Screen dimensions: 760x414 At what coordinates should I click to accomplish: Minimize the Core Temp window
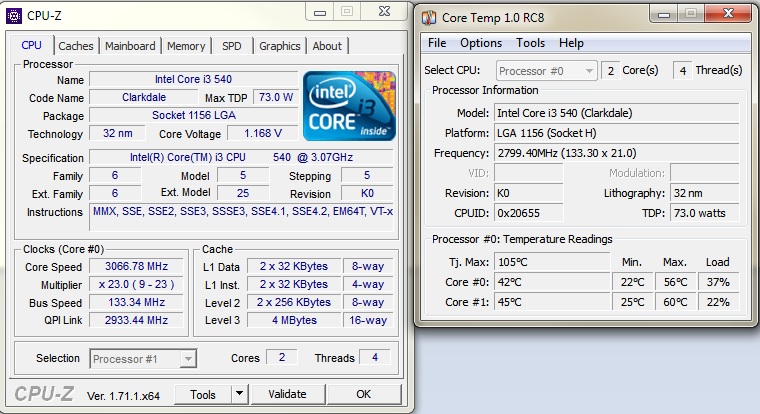click(664, 14)
